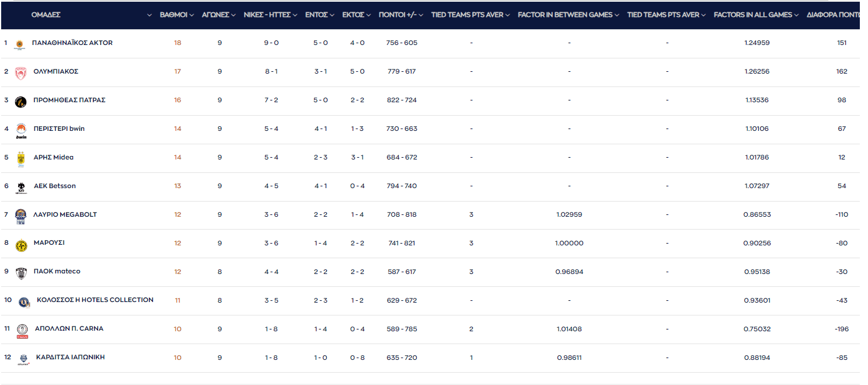Open ΠΑΝΑΘΗΝΑΪΚΟΣ AKTOR team page
Image resolution: width=868 pixels, height=385 pixels.
click(x=72, y=43)
